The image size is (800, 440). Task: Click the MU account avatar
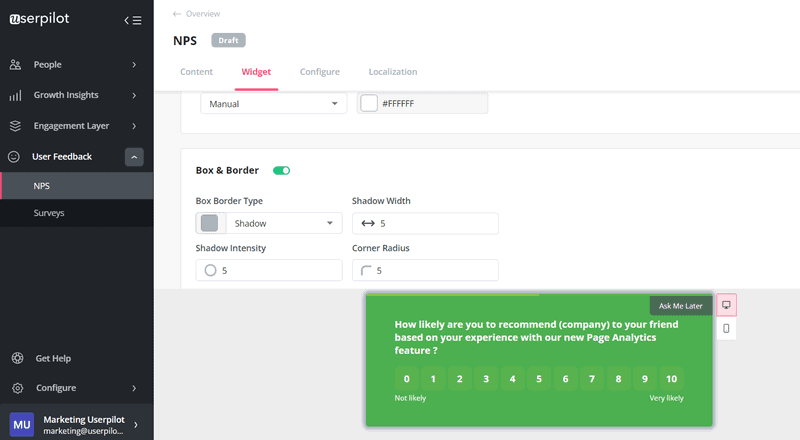tap(22, 425)
